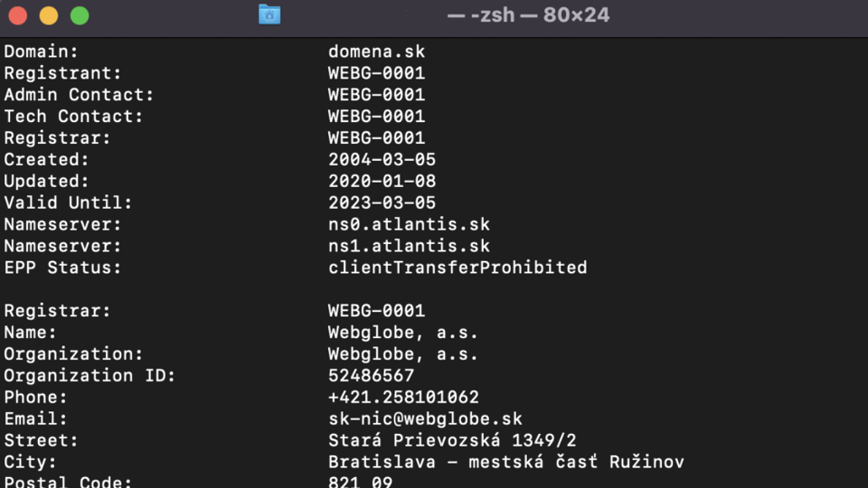Select the ns0.atlantis.sk nameserver text
Screen dimensions: 868x488
coord(409,225)
